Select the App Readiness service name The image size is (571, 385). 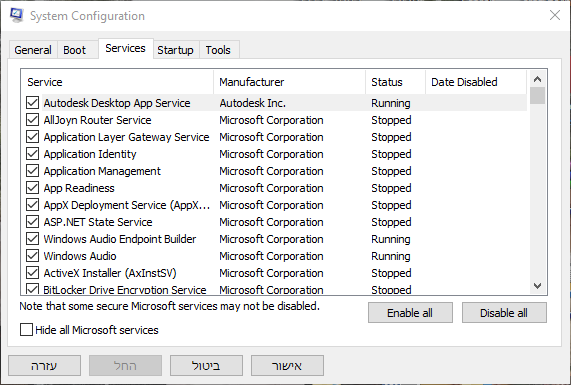(x=79, y=188)
